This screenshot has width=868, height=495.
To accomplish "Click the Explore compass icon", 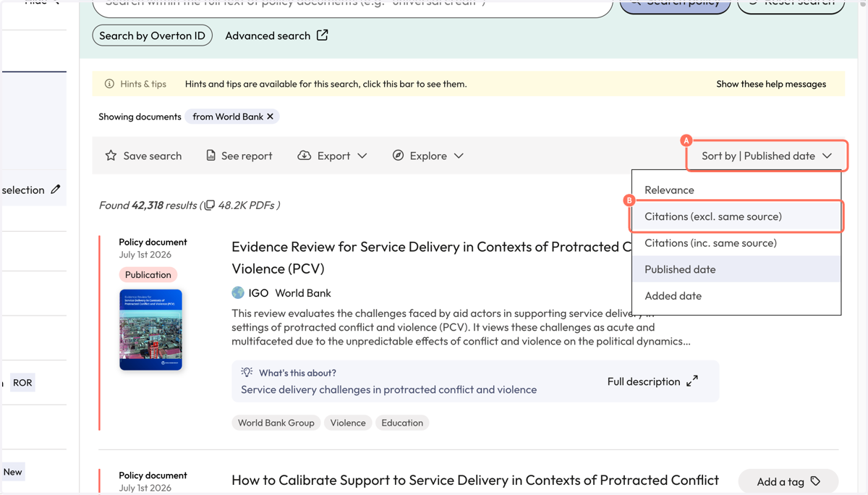I will pos(398,156).
